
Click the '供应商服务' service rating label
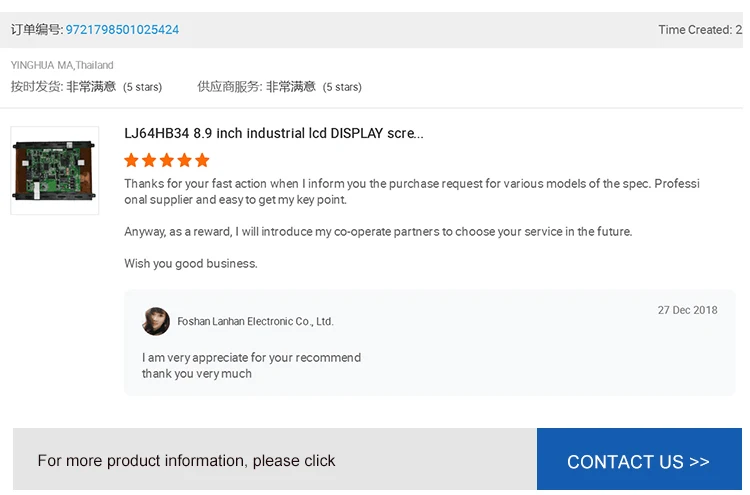229,87
